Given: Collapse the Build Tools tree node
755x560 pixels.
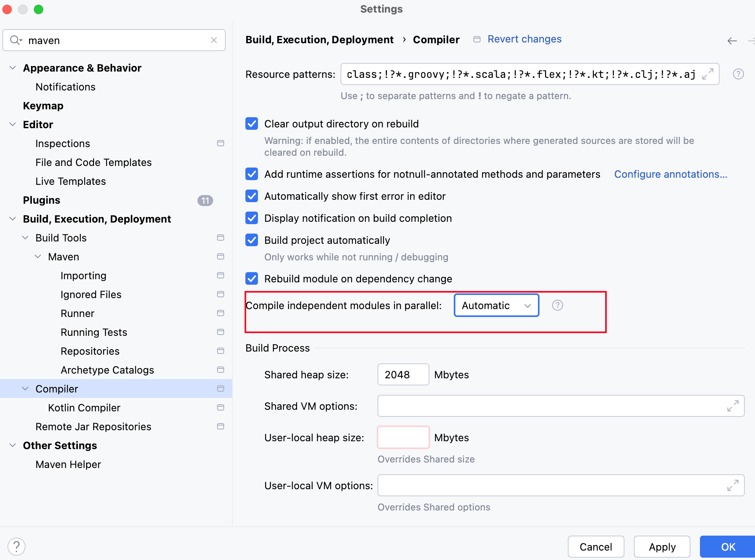Looking at the screenshot, I should [26, 238].
